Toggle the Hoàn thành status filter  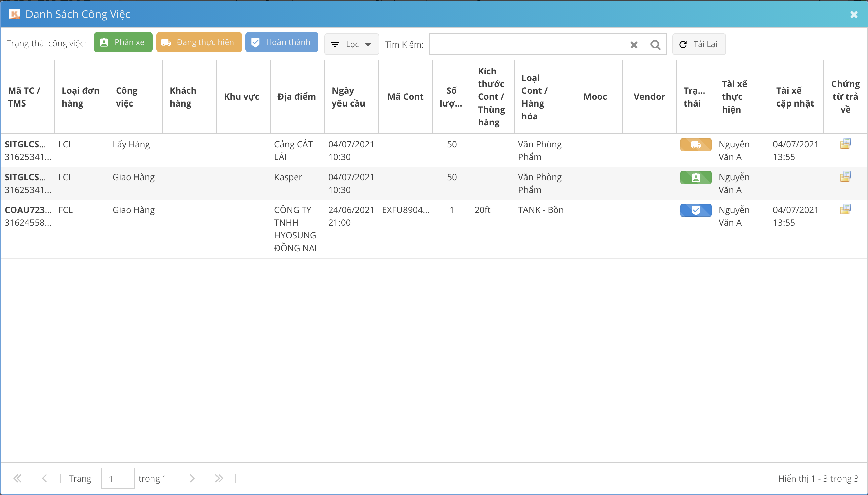coord(281,42)
